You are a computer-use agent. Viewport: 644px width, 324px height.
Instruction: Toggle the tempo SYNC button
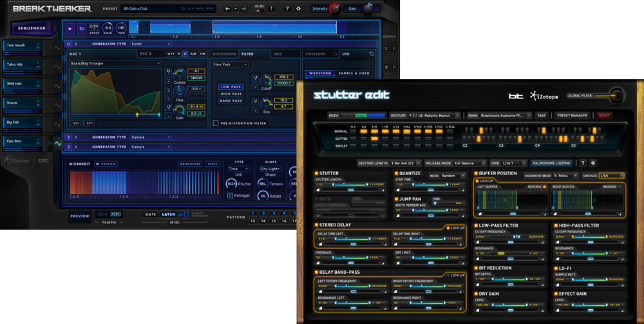click(x=115, y=214)
